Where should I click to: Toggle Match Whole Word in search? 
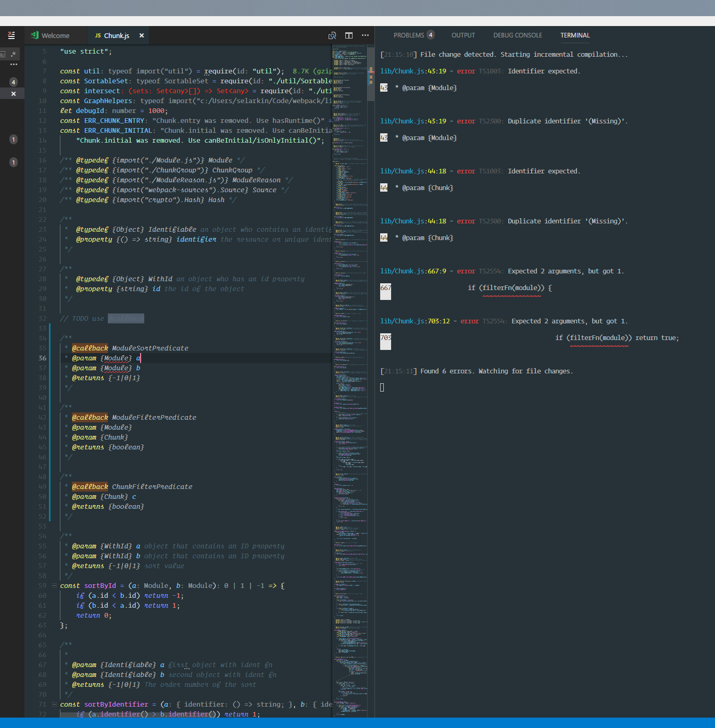tap(3, 54)
